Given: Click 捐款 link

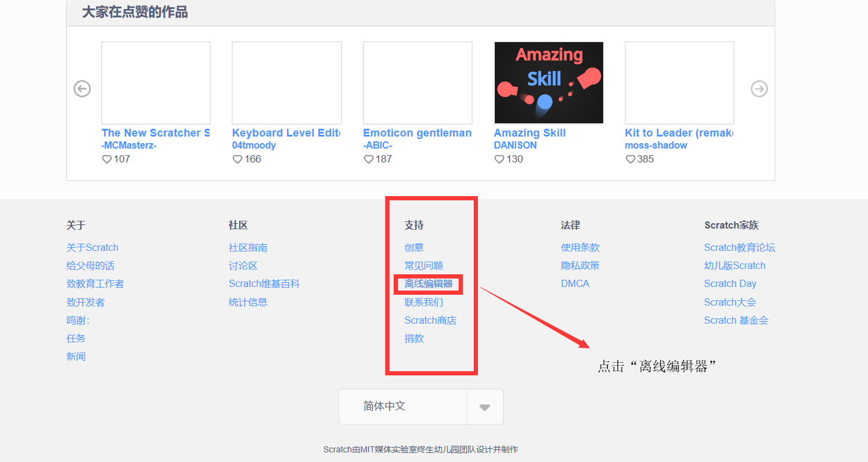Looking at the screenshot, I should click(414, 339).
